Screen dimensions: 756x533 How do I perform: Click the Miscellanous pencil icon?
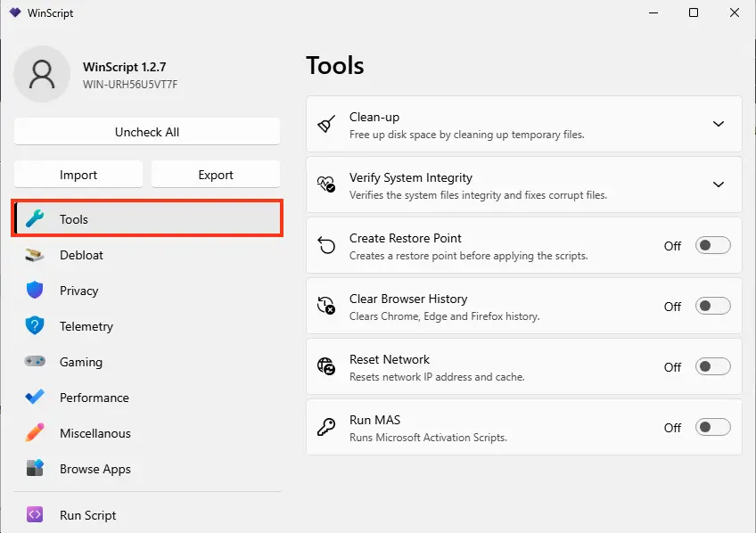[x=35, y=433]
